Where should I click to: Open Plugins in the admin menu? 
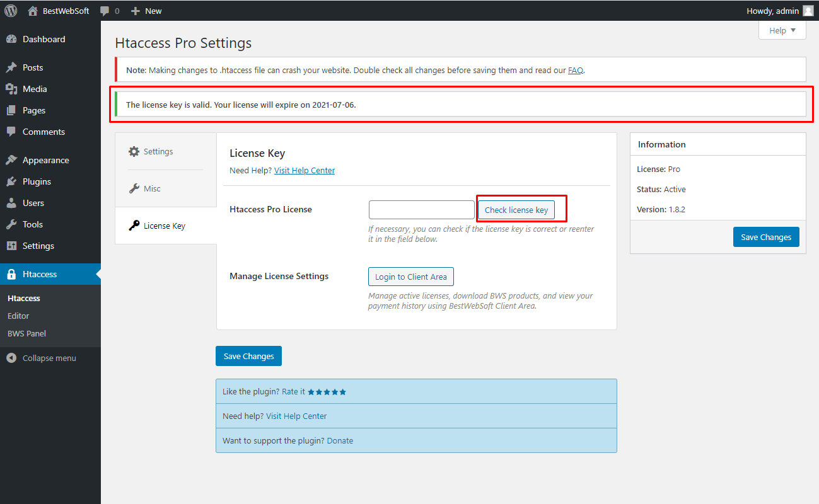pyautogui.click(x=50, y=181)
